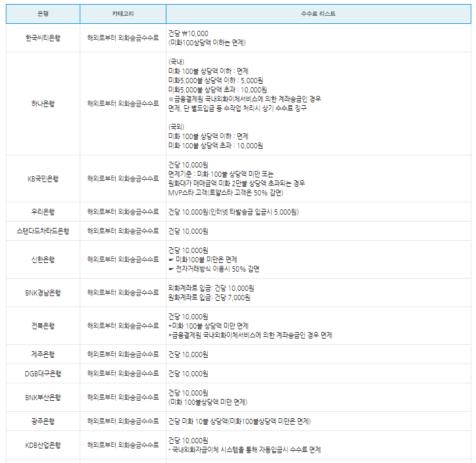
Task: Click the (국내) label in 하나은행 row
Action: point(176,62)
